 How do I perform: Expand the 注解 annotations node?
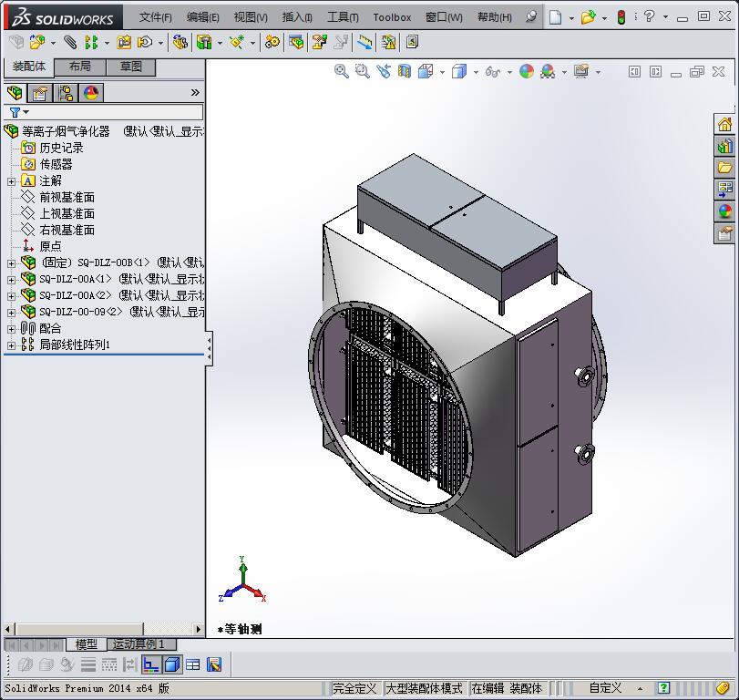click(11, 181)
